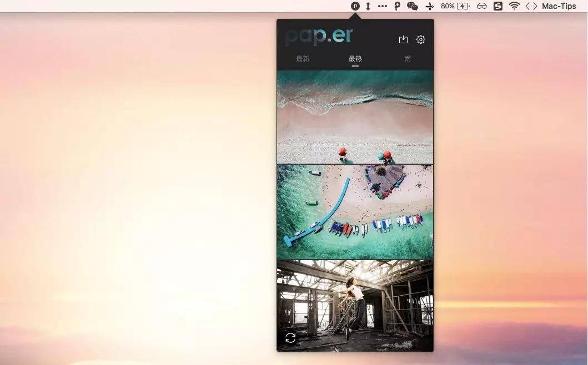Expand the three-dots menu bar item
The image size is (588, 365).
[383, 6]
